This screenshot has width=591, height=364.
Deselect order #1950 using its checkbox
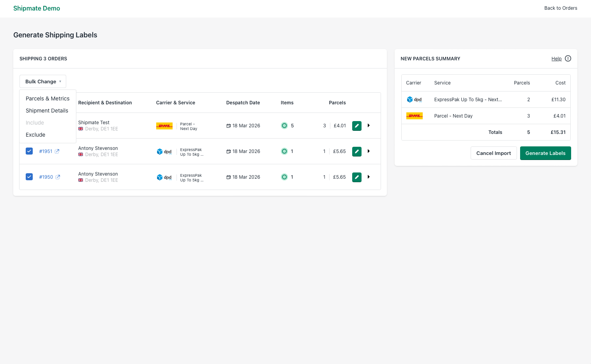click(29, 177)
